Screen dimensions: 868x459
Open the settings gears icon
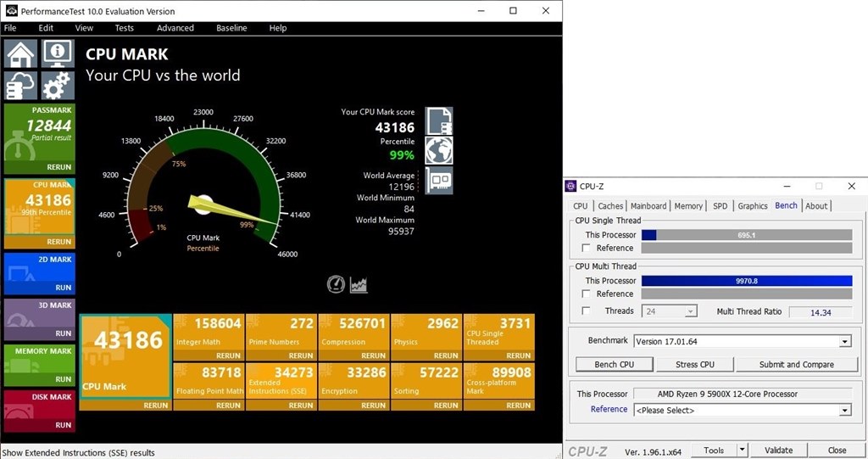[58, 86]
